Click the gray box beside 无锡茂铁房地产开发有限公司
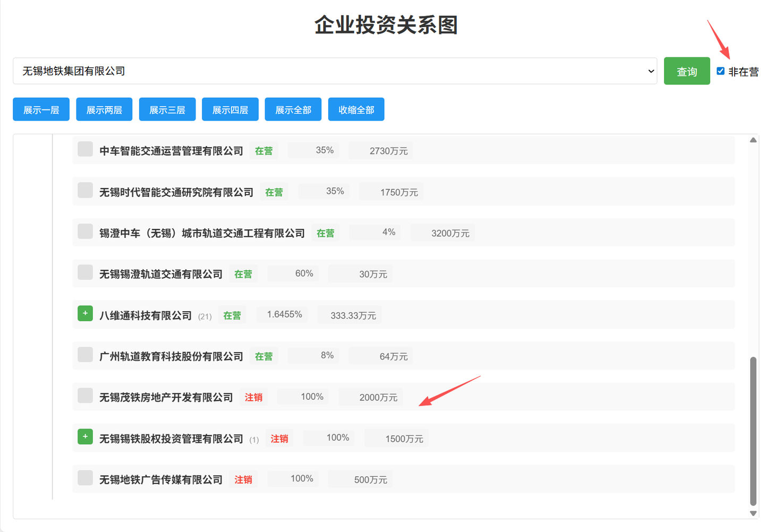This screenshot has width=765, height=532. [85, 395]
